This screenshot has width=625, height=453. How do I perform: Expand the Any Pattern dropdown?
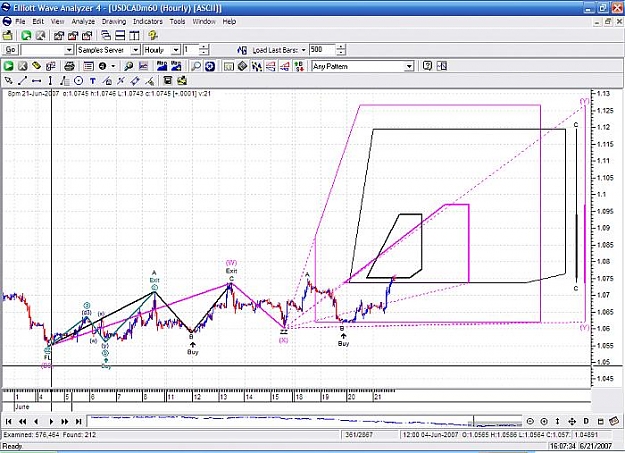409,67
